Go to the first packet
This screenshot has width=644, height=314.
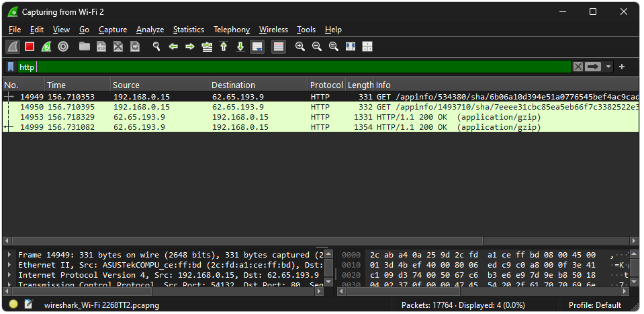[x=223, y=47]
